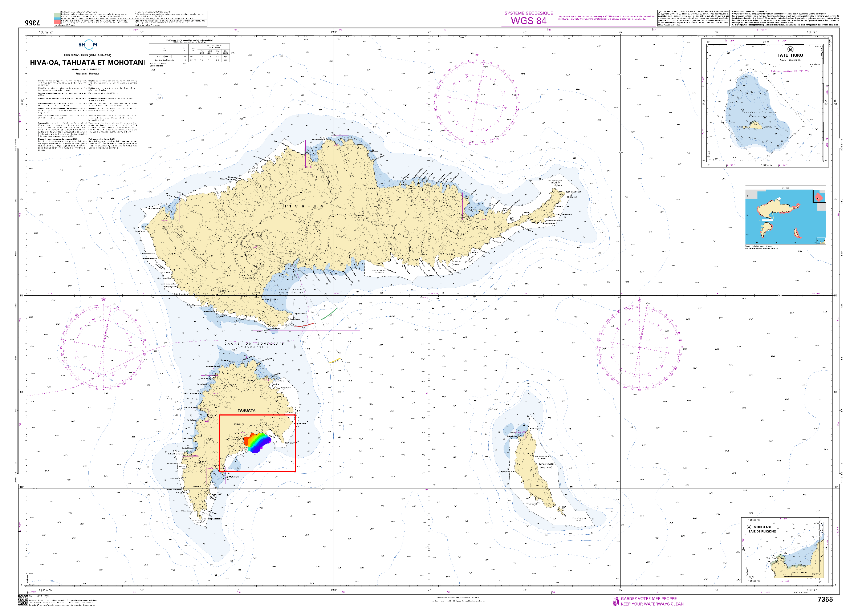The image size is (858, 616).
Task: Click the pink swatch in the top legend
Action: pyautogui.click(x=57, y=22)
